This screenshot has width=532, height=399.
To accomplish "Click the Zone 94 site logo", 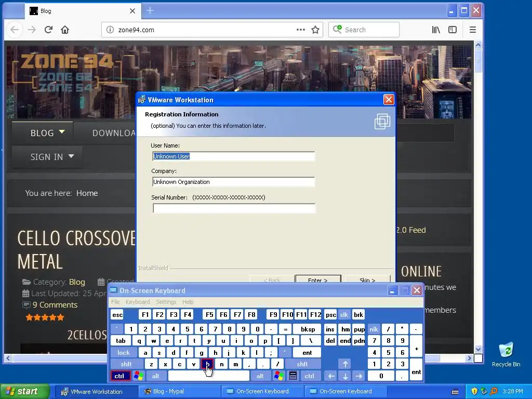I will [66, 72].
